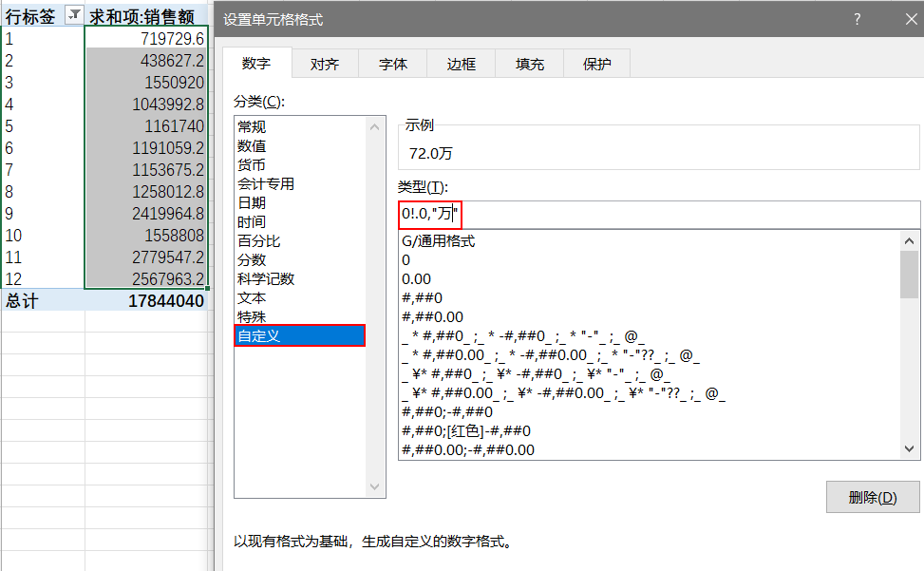The height and width of the screenshot is (571, 924).
Task: Open the 字体 tab
Action: (393, 65)
